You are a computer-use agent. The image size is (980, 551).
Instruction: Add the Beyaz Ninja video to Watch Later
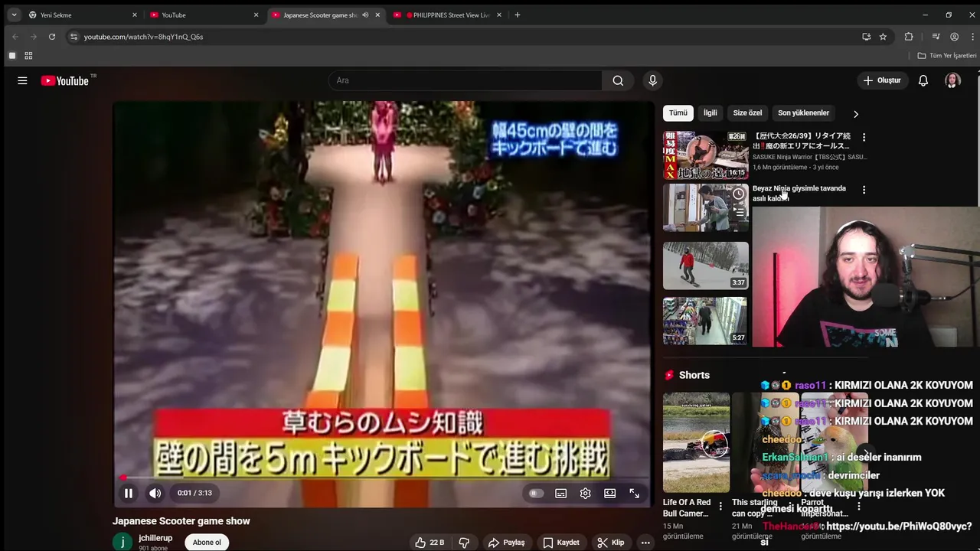click(x=739, y=194)
